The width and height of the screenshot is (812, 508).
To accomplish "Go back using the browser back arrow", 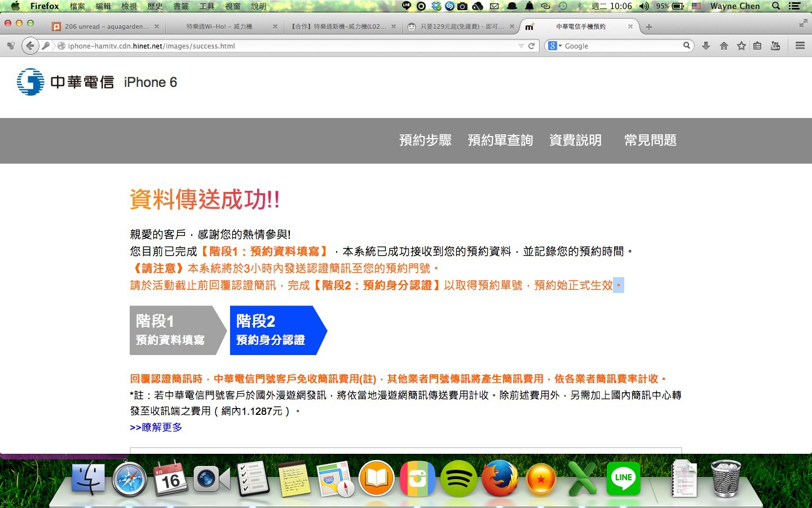I will click(30, 46).
